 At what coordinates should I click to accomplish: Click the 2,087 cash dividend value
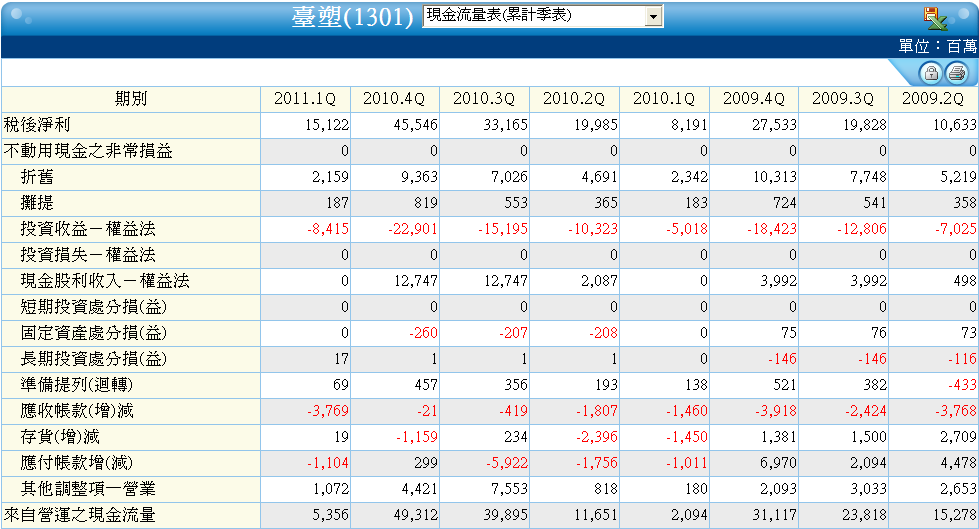[599, 282]
